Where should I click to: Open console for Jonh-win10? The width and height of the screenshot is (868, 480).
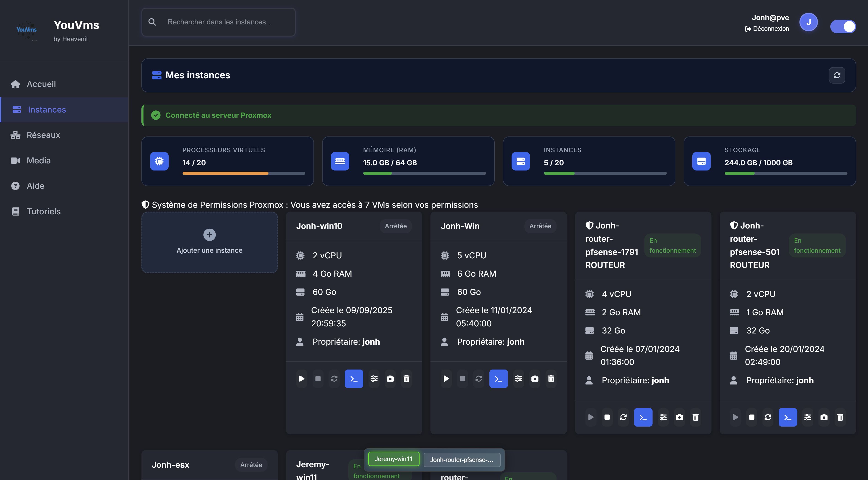click(x=354, y=379)
